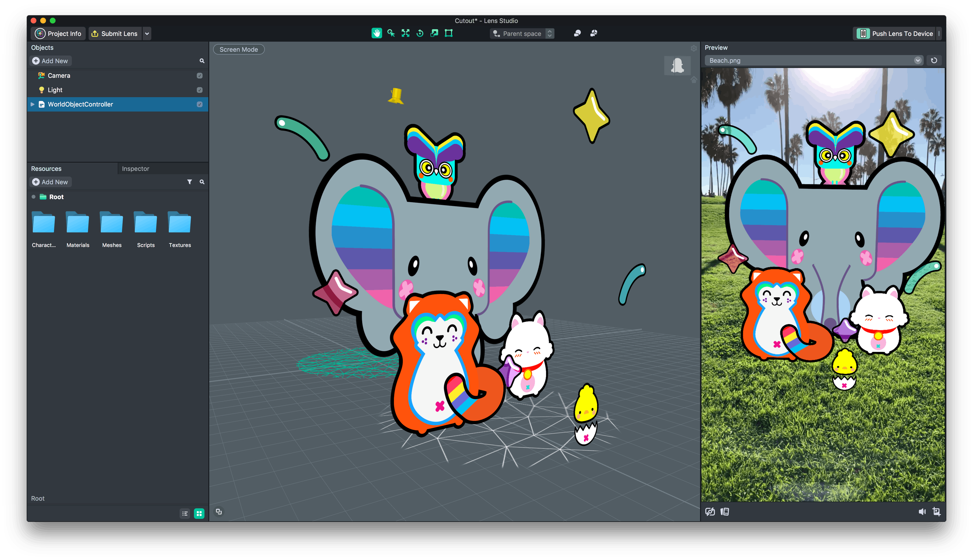Disable the Light object checkbox
Image resolution: width=973 pixels, height=560 pixels.
199,90
